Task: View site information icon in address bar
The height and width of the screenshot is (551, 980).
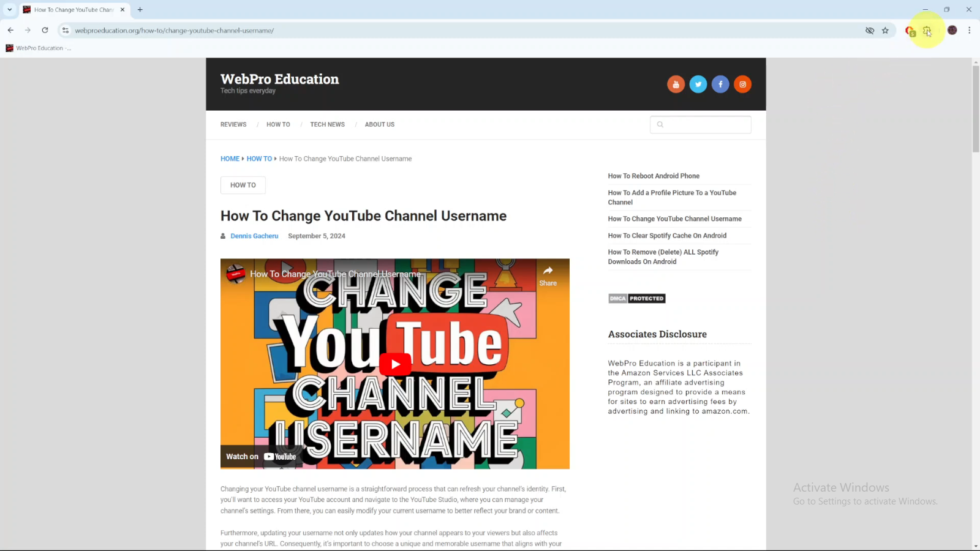Action: [x=66, y=30]
